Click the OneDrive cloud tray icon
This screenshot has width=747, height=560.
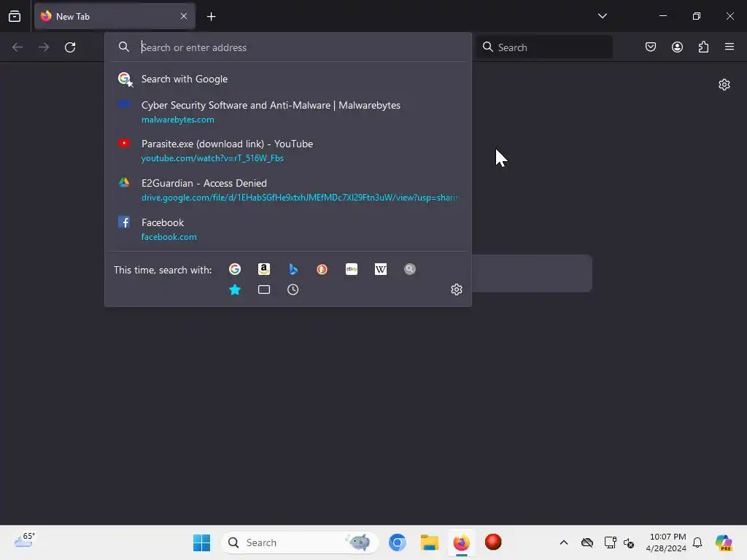tap(587, 542)
